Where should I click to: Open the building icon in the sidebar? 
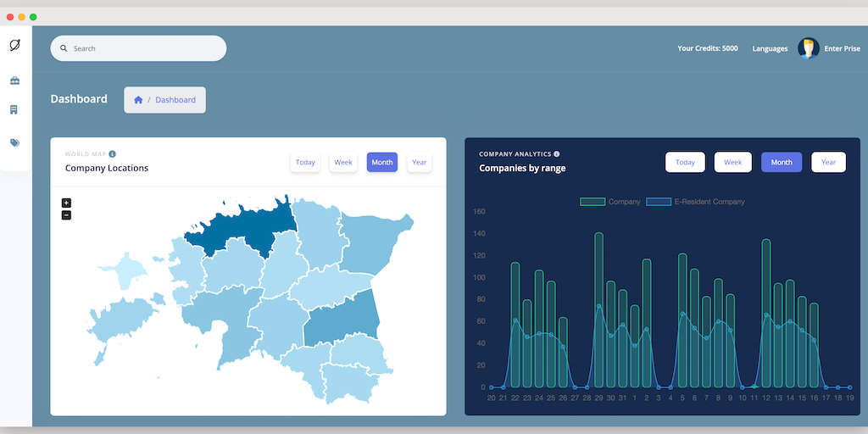click(x=14, y=110)
